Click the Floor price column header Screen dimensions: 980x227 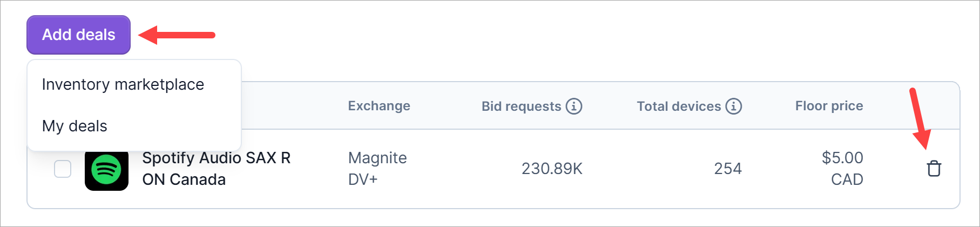tap(829, 106)
